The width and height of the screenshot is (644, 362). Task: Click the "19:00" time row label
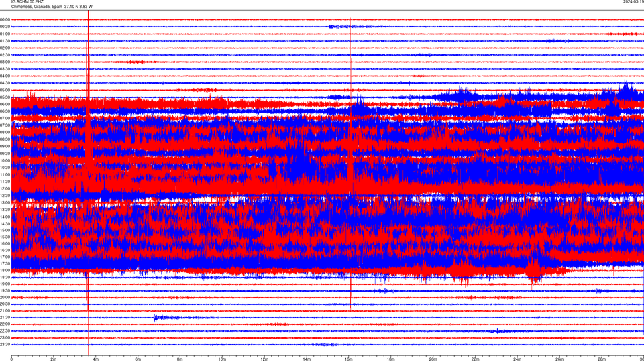[5, 284]
